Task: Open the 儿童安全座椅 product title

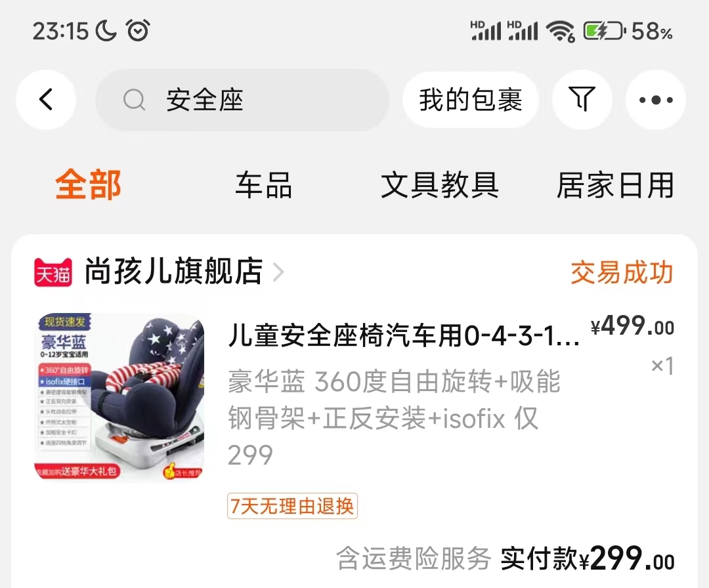Action: pyautogui.click(x=403, y=335)
